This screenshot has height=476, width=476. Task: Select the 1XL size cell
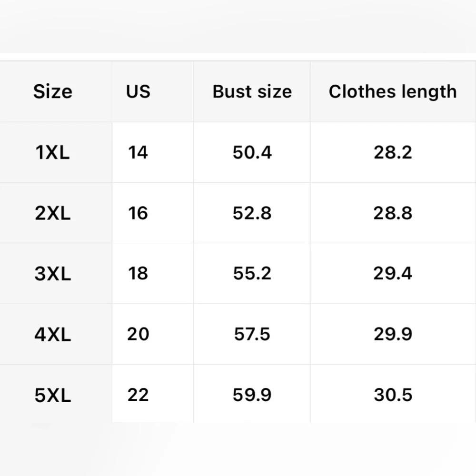point(53,153)
